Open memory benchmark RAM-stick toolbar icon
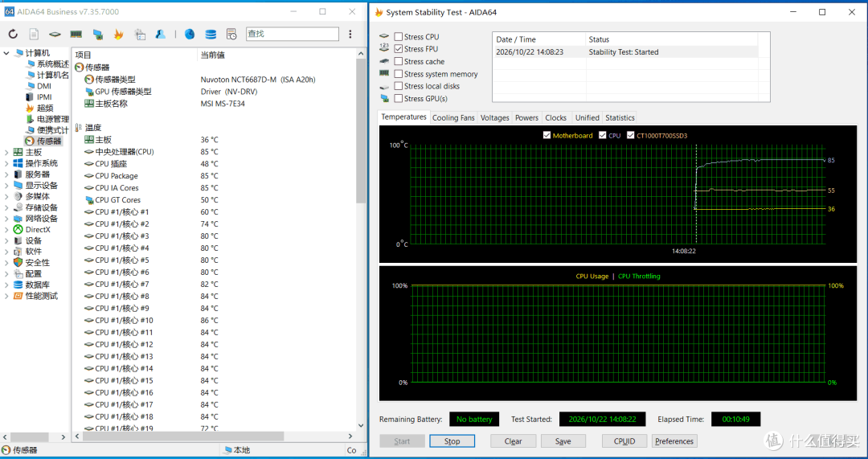 76,35
